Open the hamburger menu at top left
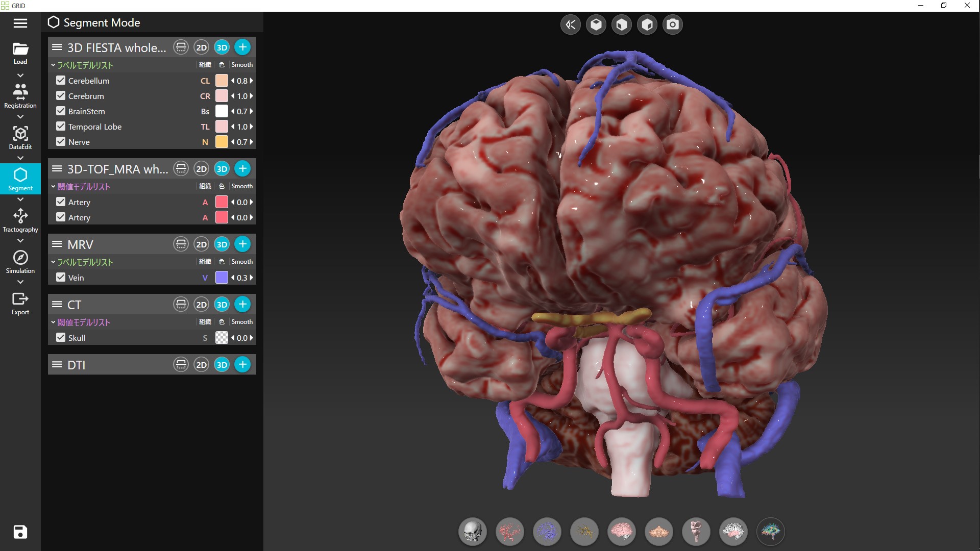The height and width of the screenshot is (551, 980). [20, 23]
